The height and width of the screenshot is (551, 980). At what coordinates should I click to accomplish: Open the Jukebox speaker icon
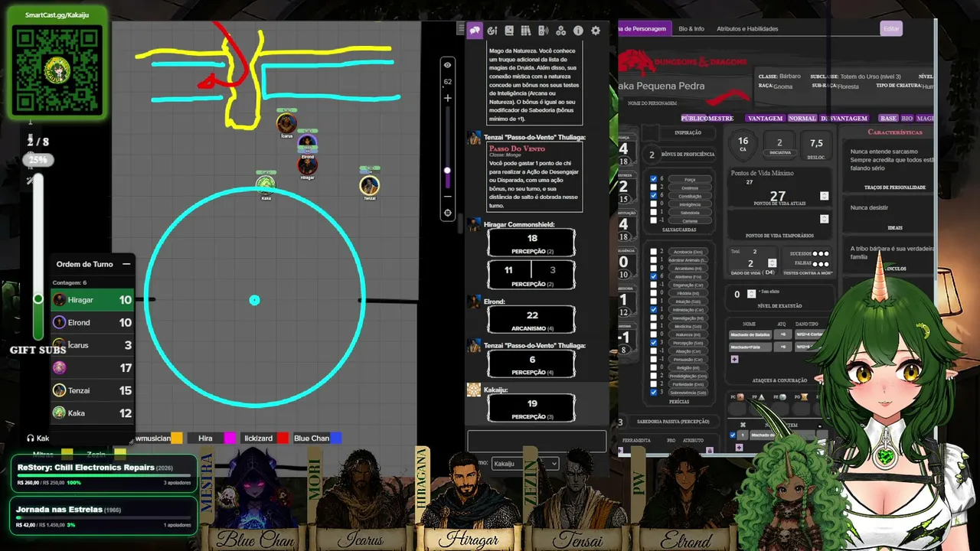coord(544,31)
